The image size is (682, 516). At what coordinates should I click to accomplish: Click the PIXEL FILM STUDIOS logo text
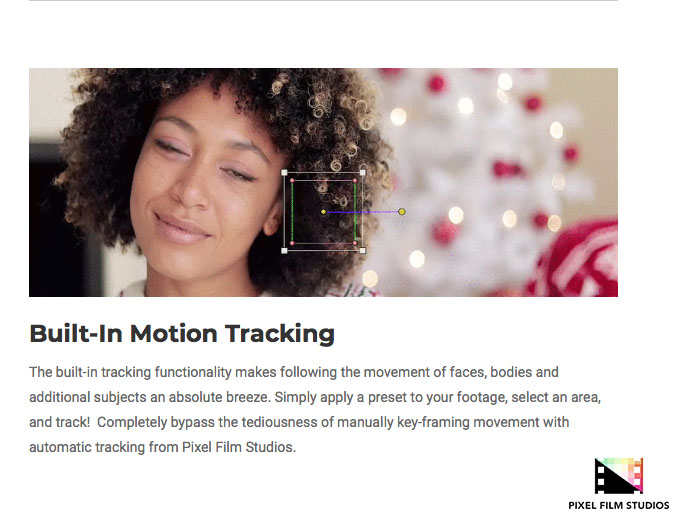pos(619,506)
